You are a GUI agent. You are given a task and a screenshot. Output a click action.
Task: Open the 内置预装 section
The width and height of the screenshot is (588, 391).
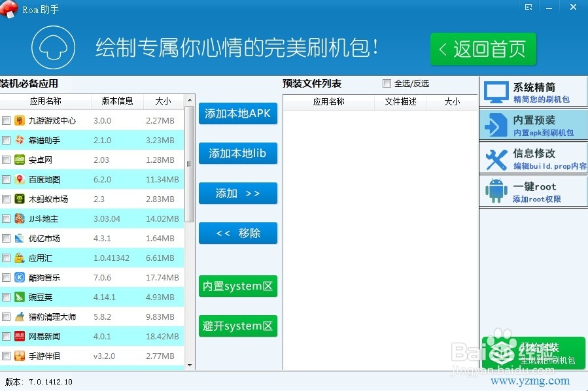point(533,124)
